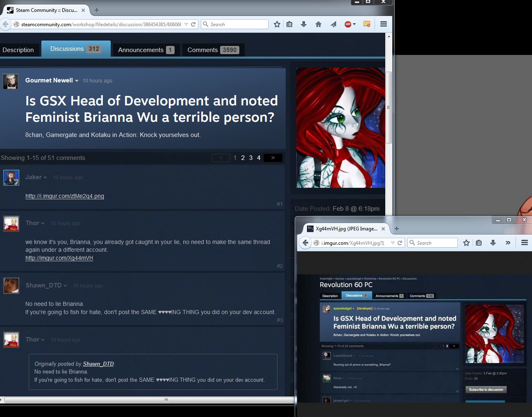532x417 pixels.
Task: Click the scrollbar up arrow in Steam window
Action: click(x=389, y=36)
